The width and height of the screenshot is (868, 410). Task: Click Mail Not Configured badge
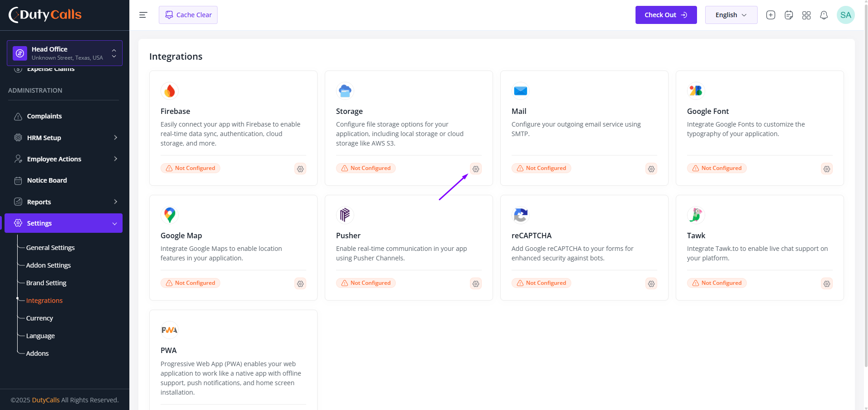(541, 168)
